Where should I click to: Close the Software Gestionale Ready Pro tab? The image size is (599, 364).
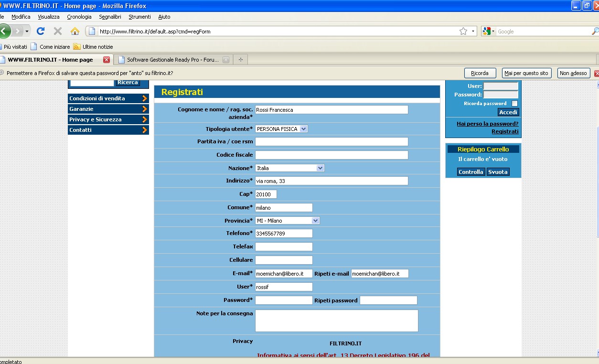point(226,60)
